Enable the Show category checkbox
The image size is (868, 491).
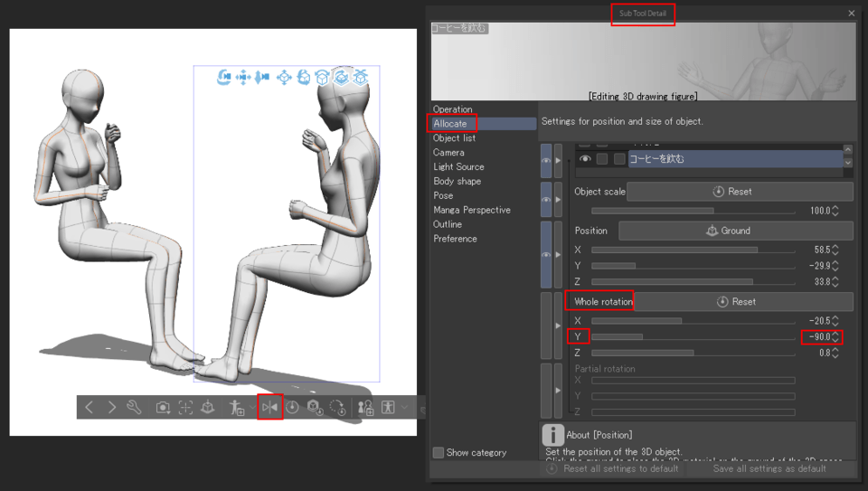[439, 452]
